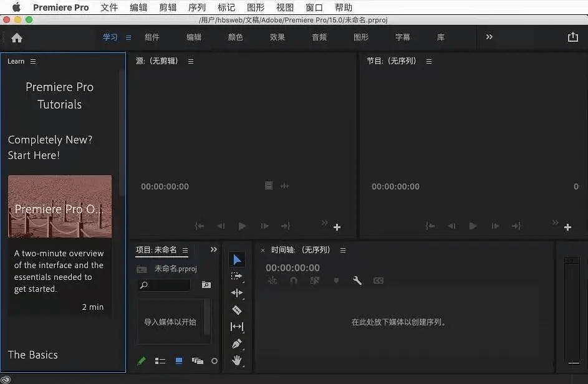Open the Premiere Pro overview tutorial thumbnail

click(60, 206)
